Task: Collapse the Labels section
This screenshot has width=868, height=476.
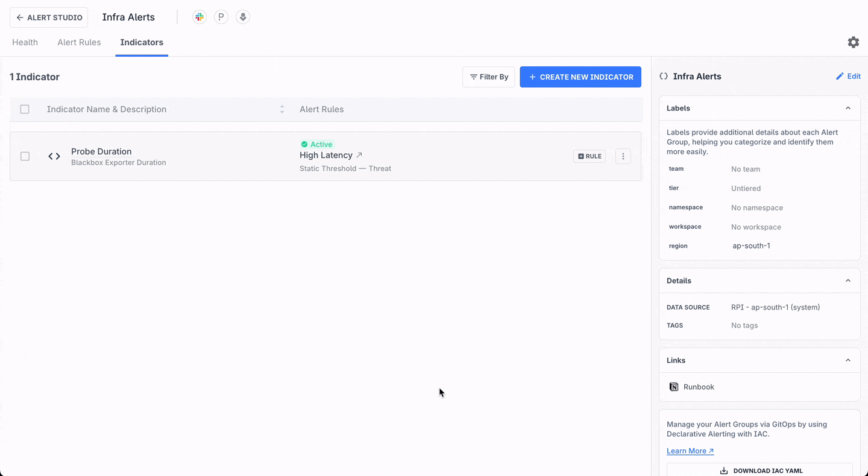Action: coord(848,108)
